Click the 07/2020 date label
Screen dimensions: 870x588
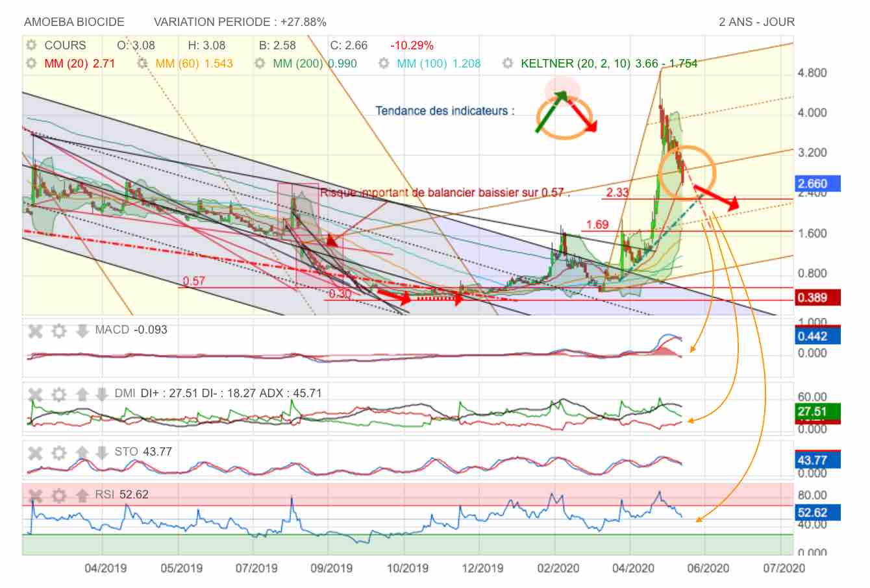coord(784,568)
